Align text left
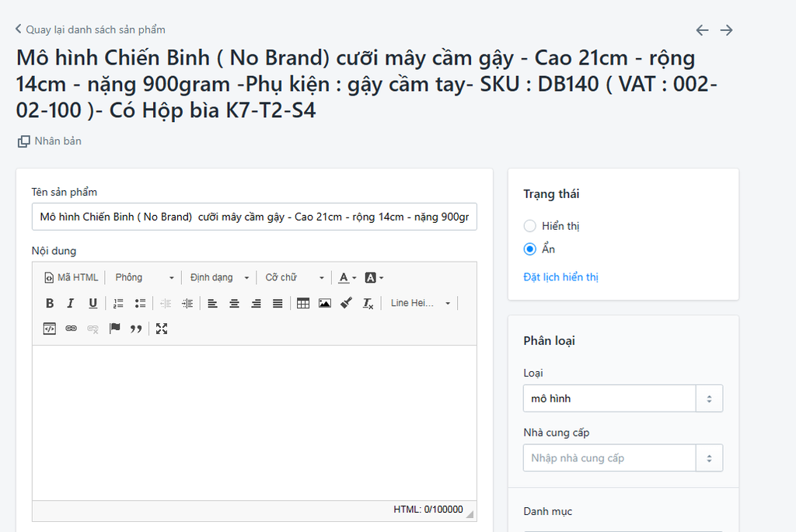Screen dimensions: 796x532 pos(212,303)
